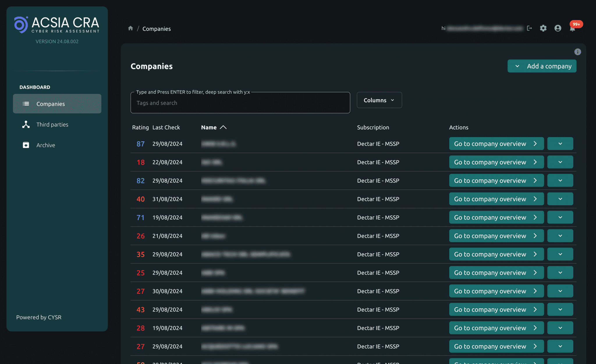
Task: Sort companies by Name column
Action: click(x=209, y=127)
